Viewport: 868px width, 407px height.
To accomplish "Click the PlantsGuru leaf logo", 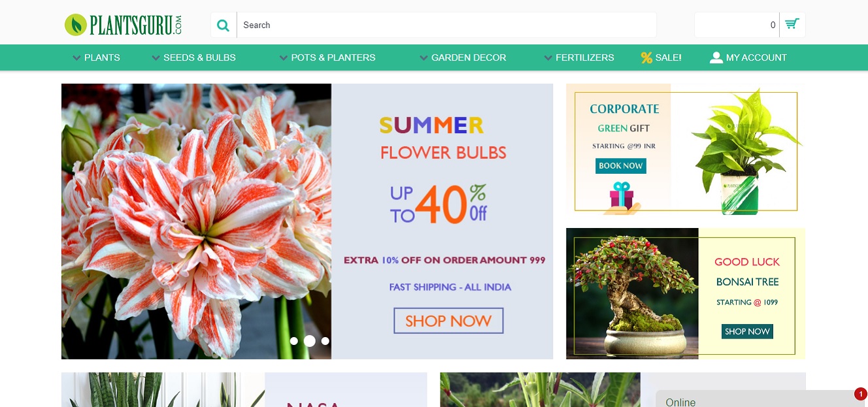I will tap(76, 25).
